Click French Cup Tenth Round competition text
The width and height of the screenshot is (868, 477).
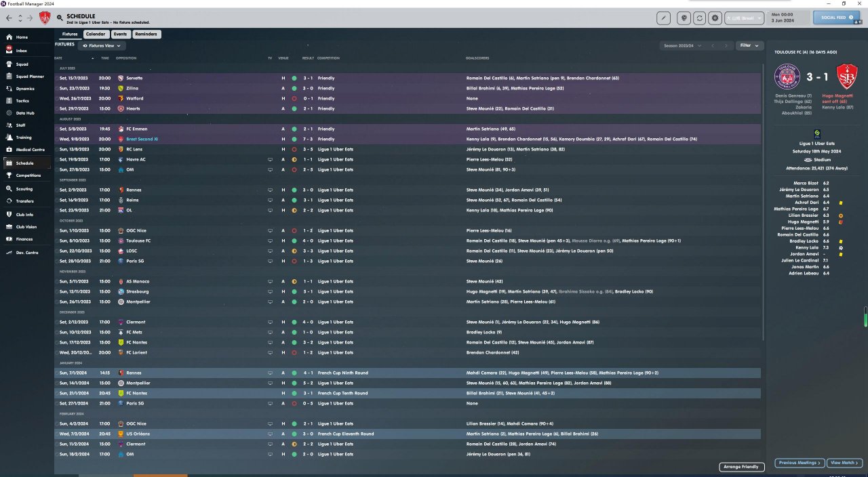coord(342,393)
